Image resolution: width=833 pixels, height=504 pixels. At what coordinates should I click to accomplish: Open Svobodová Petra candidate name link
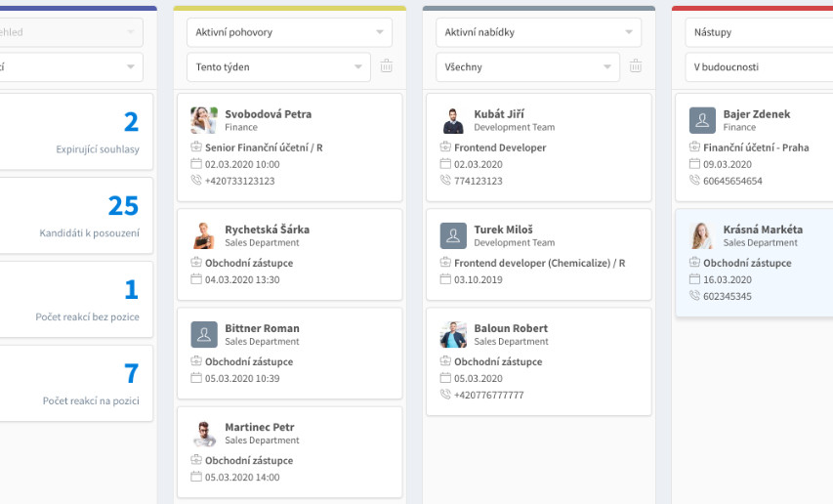click(x=268, y=114)
